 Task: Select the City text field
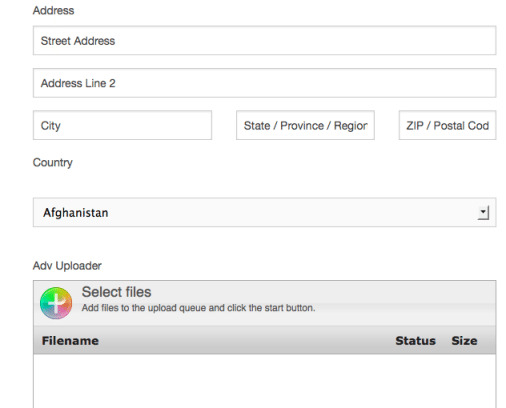(x=122, y=125)
